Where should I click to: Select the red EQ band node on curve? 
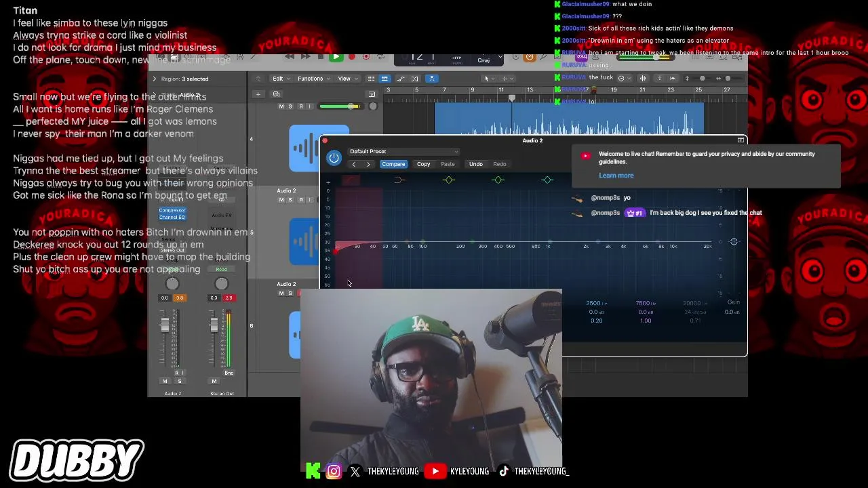(336, 251)
